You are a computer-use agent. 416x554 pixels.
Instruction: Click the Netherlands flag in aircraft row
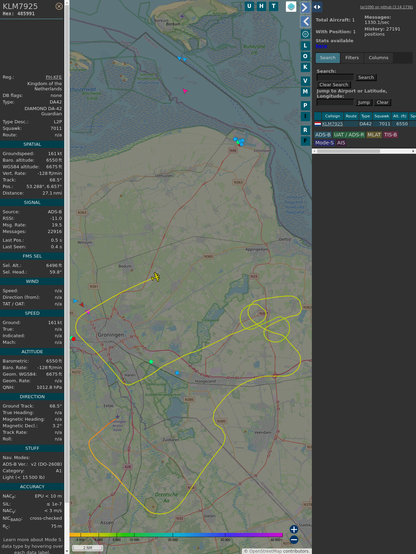click(318, 124)
